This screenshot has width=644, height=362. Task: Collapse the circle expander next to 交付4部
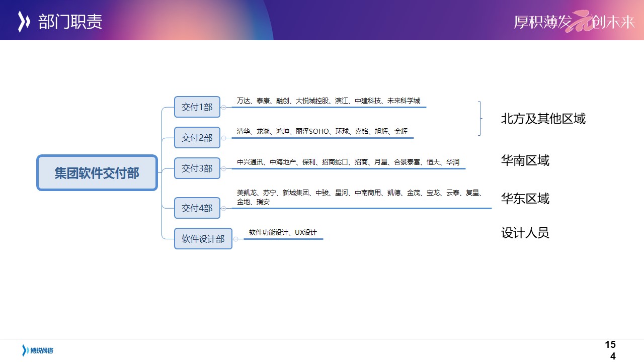224,208
